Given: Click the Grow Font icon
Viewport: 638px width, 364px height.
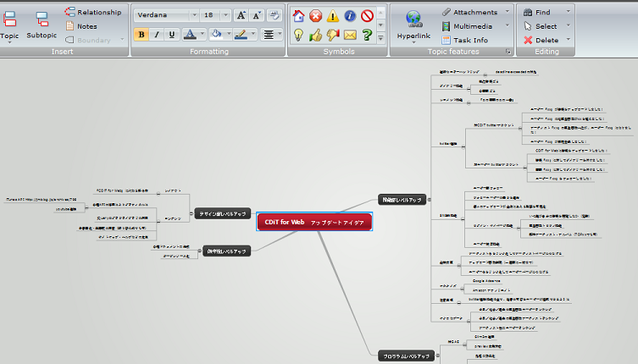Looking at the screenshot, I should point(241,15).
